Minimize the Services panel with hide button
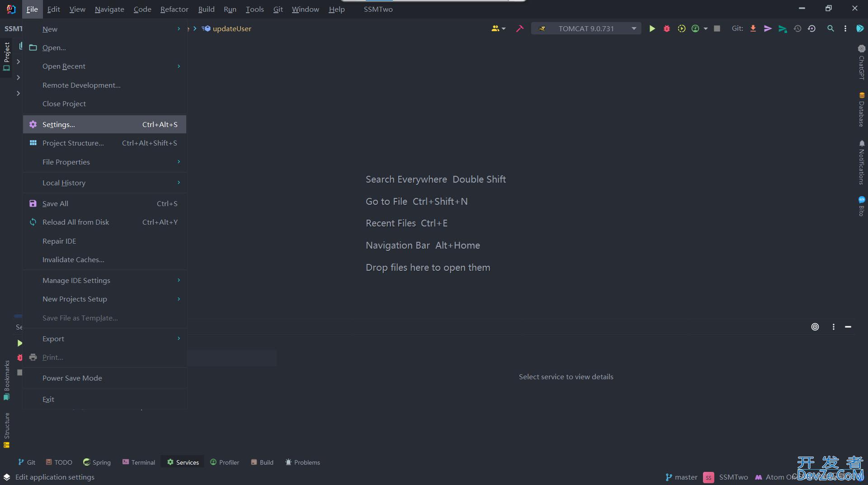 [848, 327]
